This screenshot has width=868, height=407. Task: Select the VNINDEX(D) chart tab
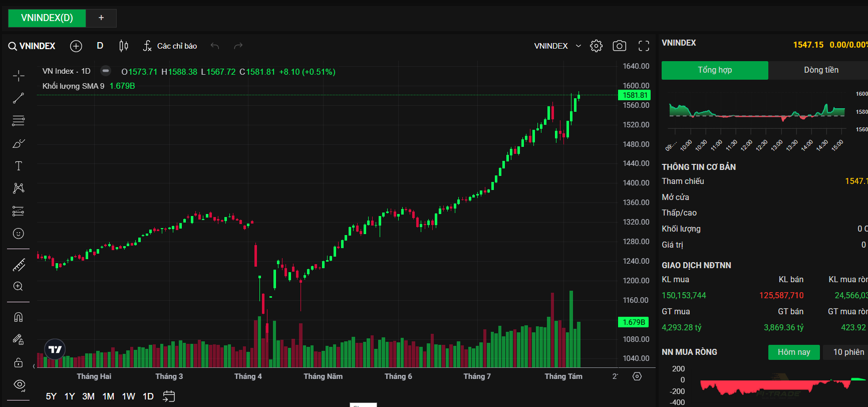click(47, 18)
